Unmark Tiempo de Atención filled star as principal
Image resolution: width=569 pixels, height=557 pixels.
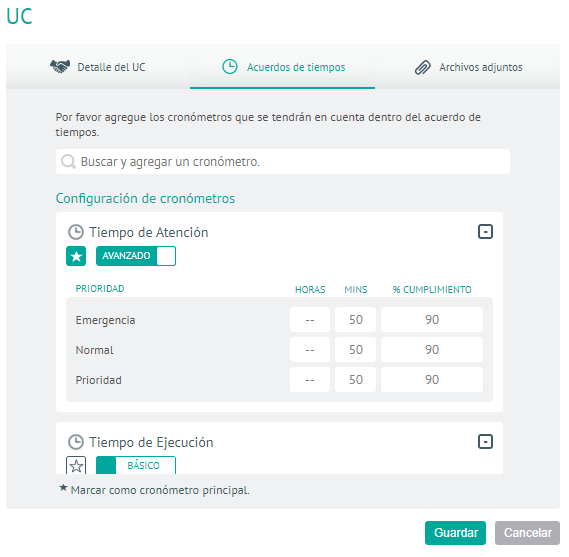pos(76,256)
